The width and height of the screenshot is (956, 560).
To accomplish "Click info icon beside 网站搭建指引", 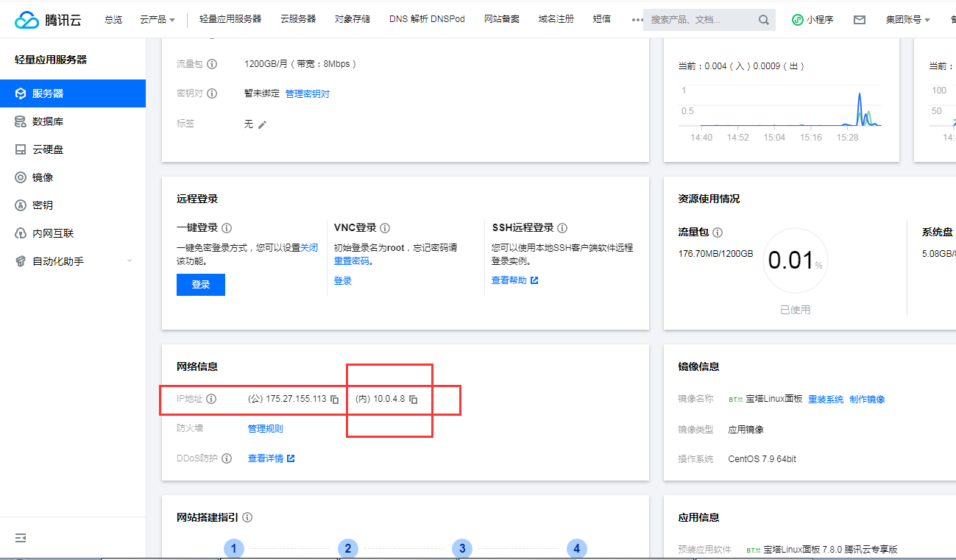I will tap(247, 517).
